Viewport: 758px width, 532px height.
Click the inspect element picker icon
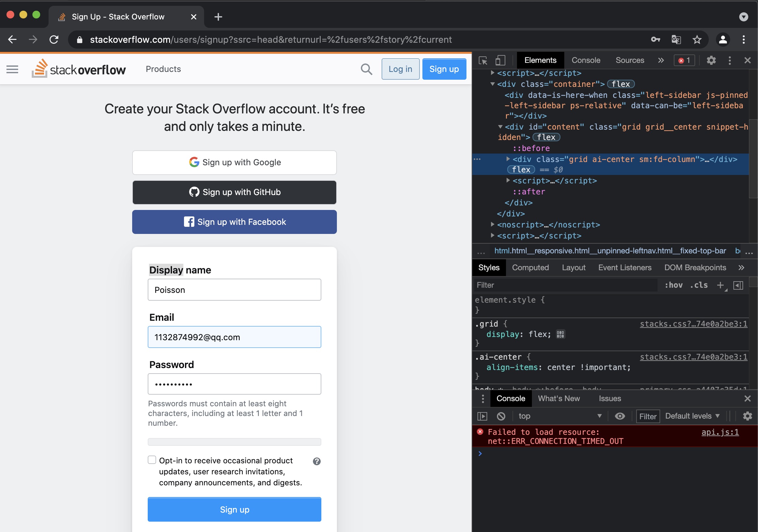click(x=483, y=61)
